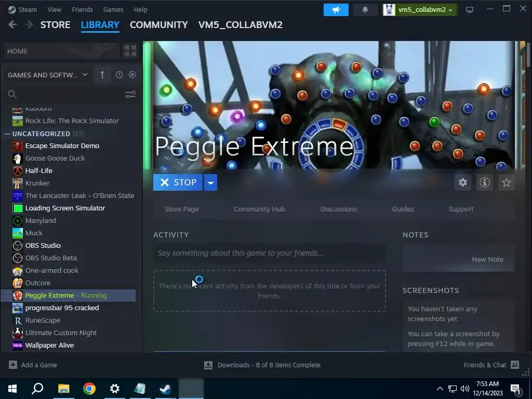Open the Guides link

[x=403, y=209]
